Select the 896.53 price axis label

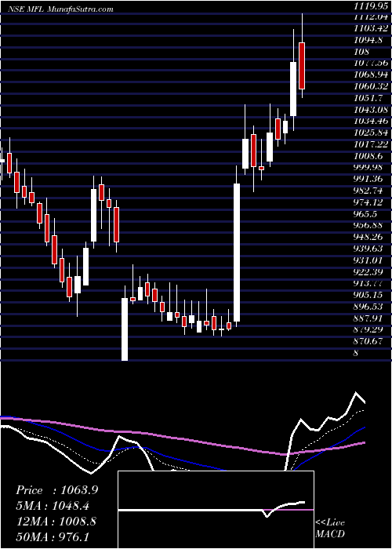click(x=369, y=306)
